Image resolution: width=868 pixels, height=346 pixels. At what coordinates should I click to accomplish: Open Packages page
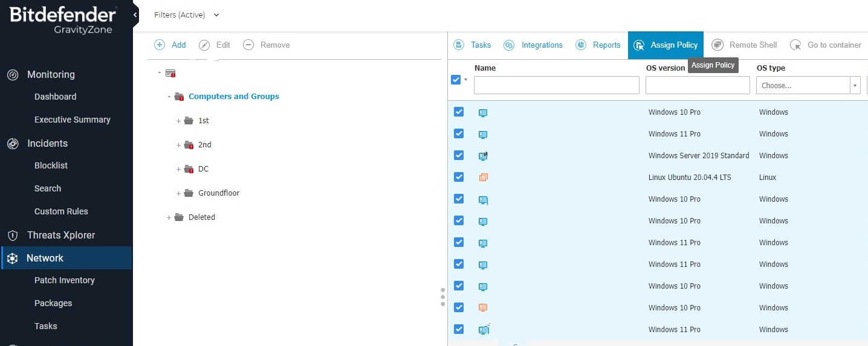53,303
